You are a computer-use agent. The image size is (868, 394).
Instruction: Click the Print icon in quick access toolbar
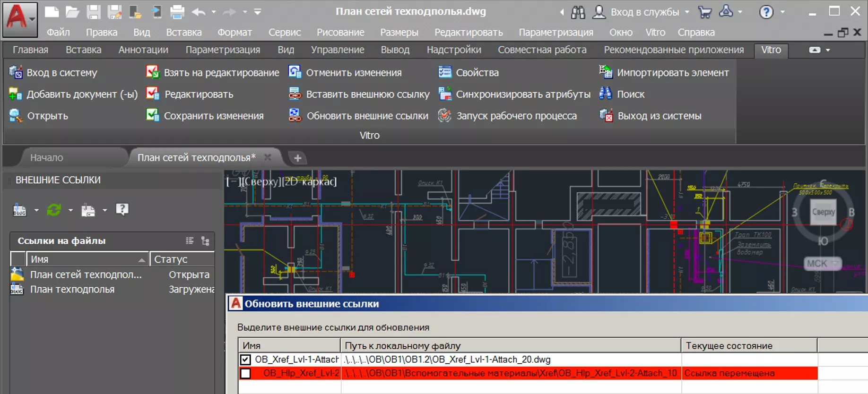(177, 12)
